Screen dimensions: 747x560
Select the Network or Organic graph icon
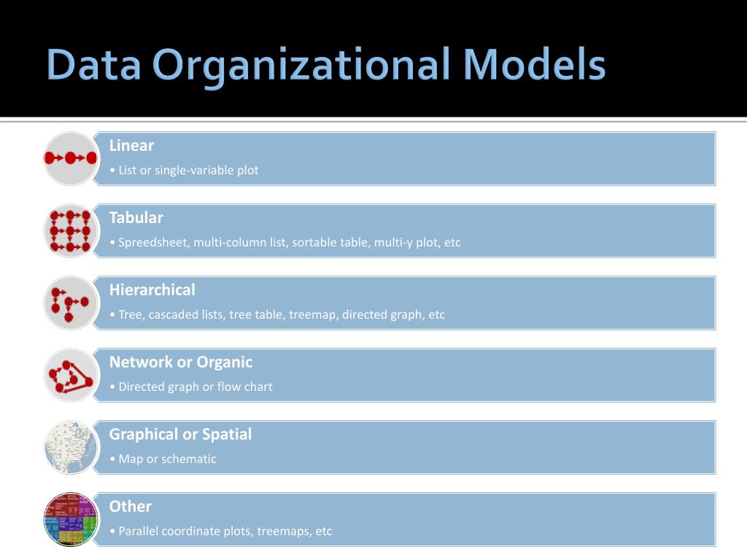tap(71, 376)
